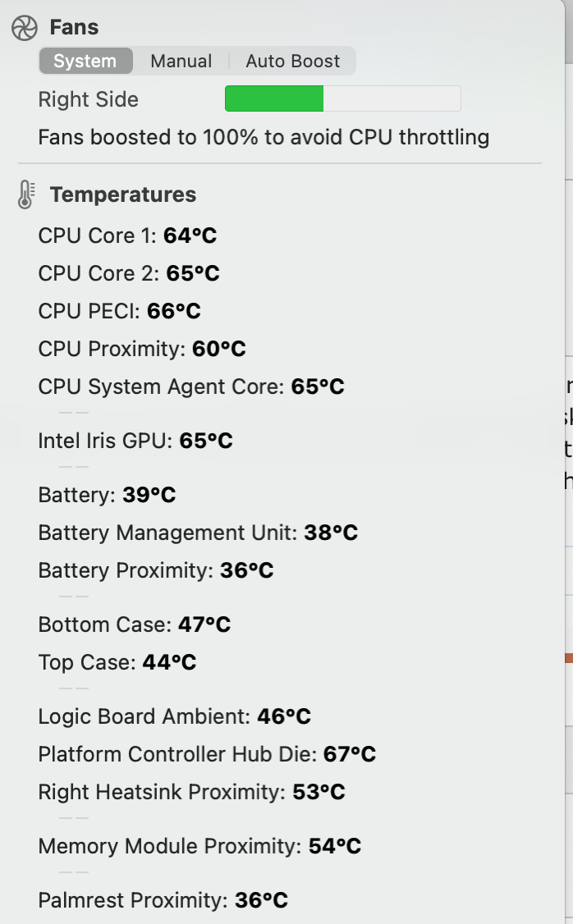Select the System fan control mode
This screenshot has height=924, width=573.
pos(85,62)
